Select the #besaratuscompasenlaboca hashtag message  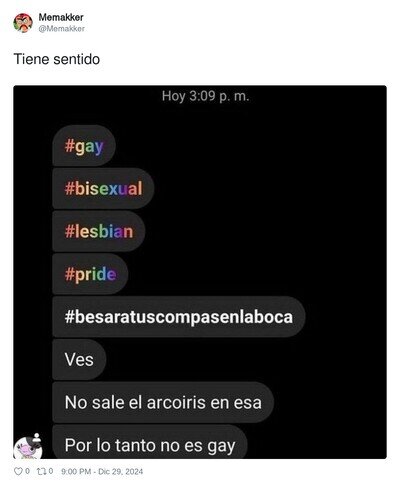pyautogui.click(x=179, y=317)
